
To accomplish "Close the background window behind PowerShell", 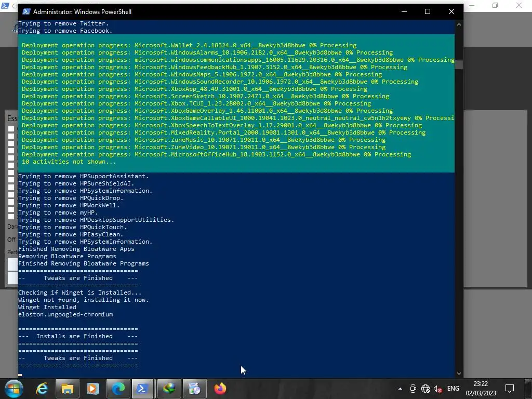I will (519, 5).
